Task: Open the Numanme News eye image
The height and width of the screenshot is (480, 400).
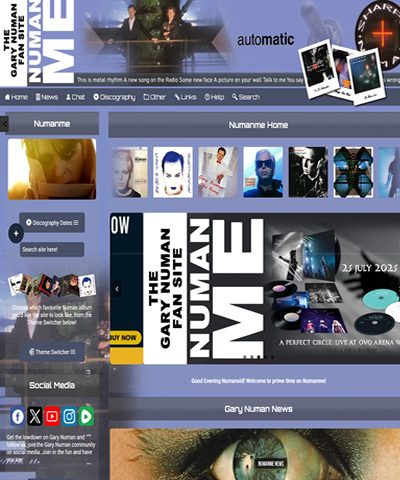Action: [x=255, y=454]
